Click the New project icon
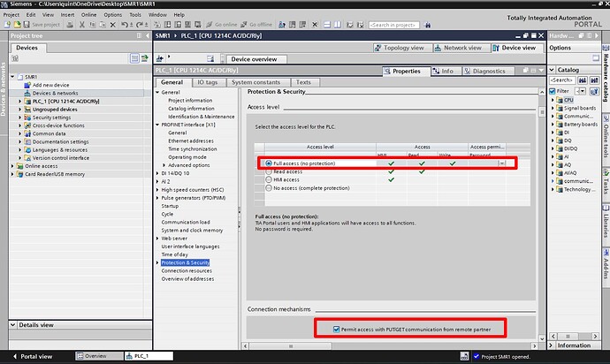Screen dimensions: 610x364 point(7,25)
